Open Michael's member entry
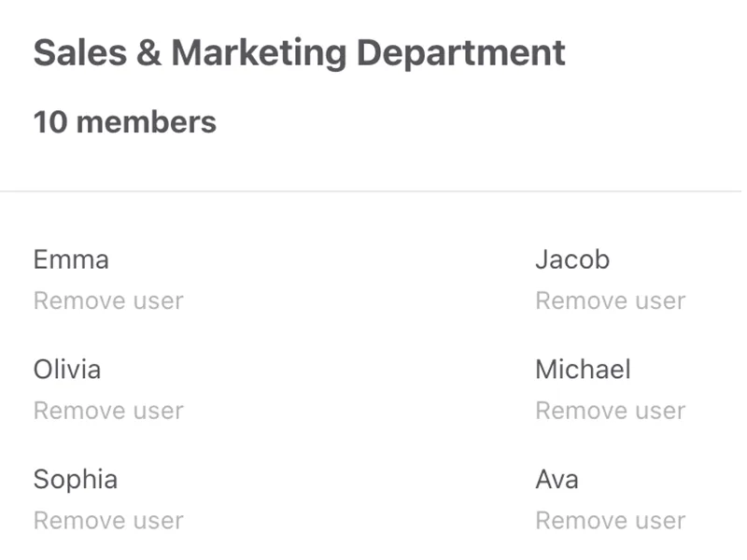 [x=584, y=370]
